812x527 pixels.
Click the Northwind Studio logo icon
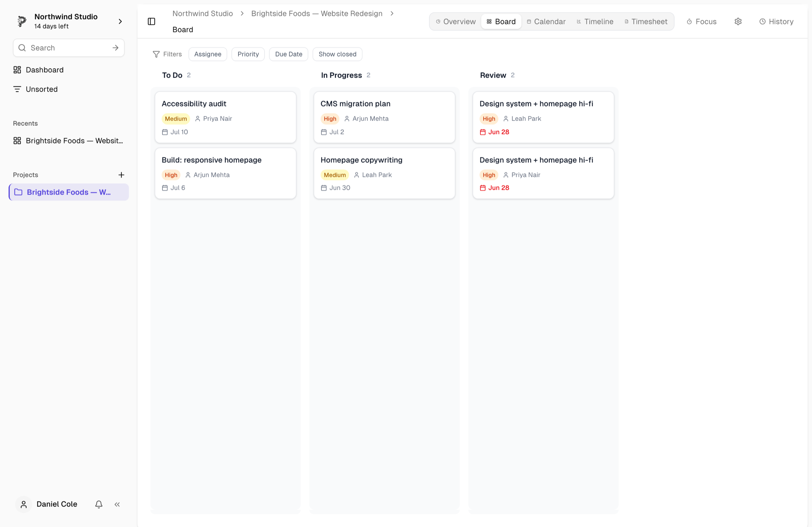pyautogui.click(x=22, y=21)
